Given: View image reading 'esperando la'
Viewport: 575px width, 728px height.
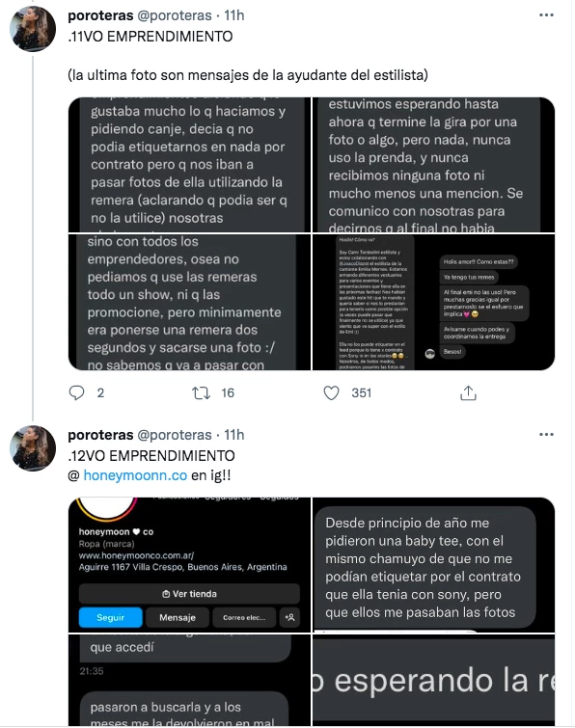Looking at the screenshot, I should click(x=434, y=680).
